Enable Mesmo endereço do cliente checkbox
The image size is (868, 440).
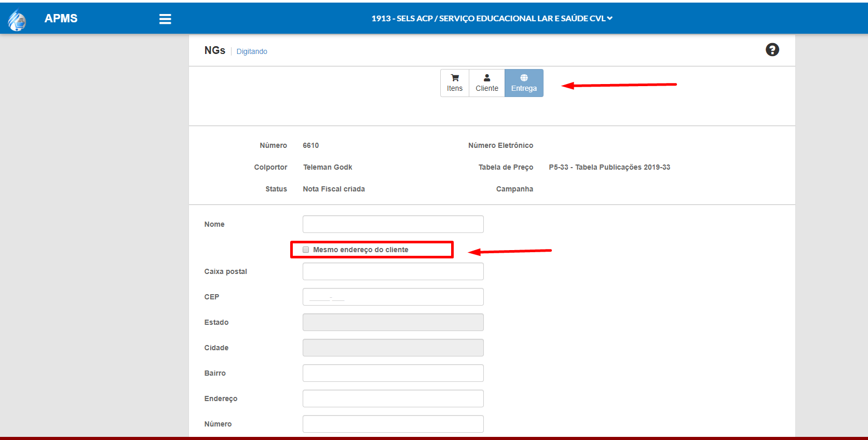click(x=306, y=250)
